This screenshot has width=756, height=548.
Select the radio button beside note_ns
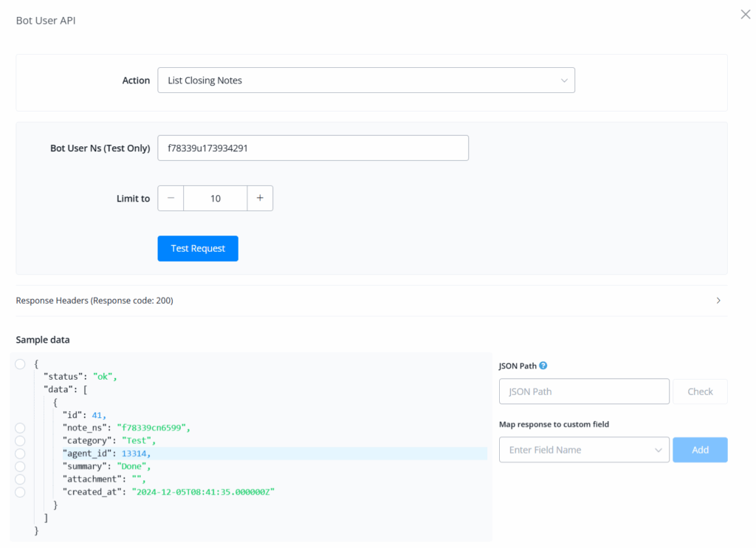[x=20, y=428]
